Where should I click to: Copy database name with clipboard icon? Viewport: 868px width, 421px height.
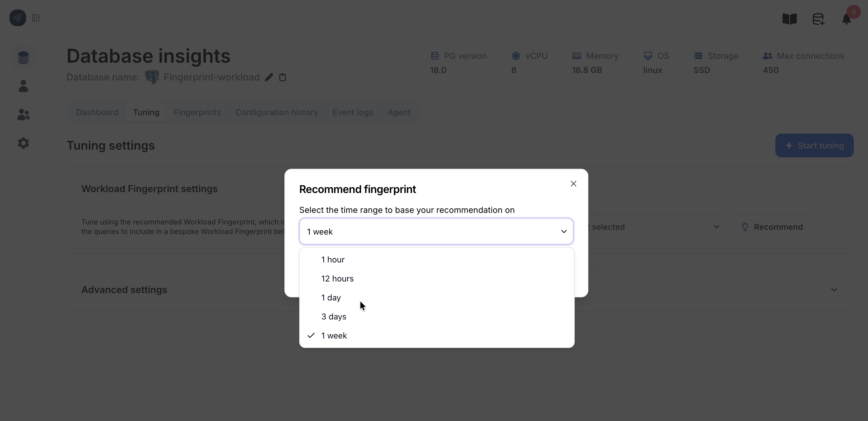(x=283, y=77)
